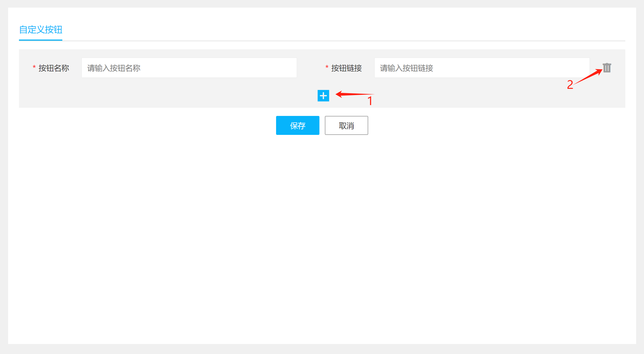This screenshot has width=644, height=354.
Task: Click the 按钮名称 field label
Action: click(54, 68)
